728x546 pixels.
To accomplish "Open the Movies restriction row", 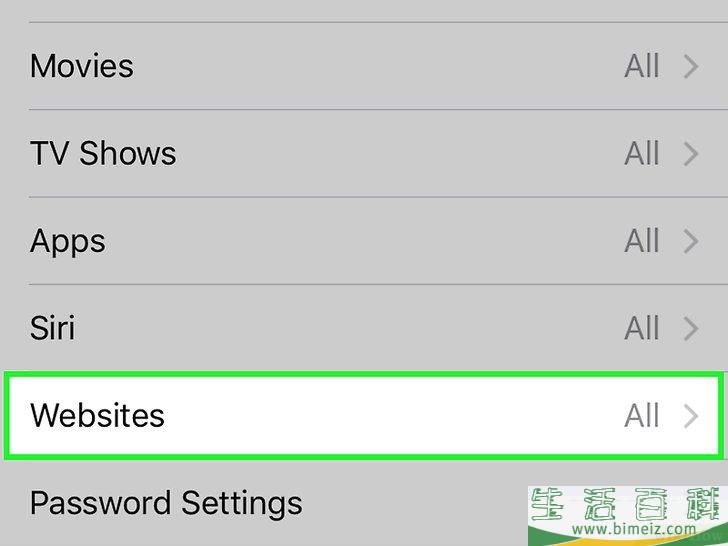I will [82, 66].
